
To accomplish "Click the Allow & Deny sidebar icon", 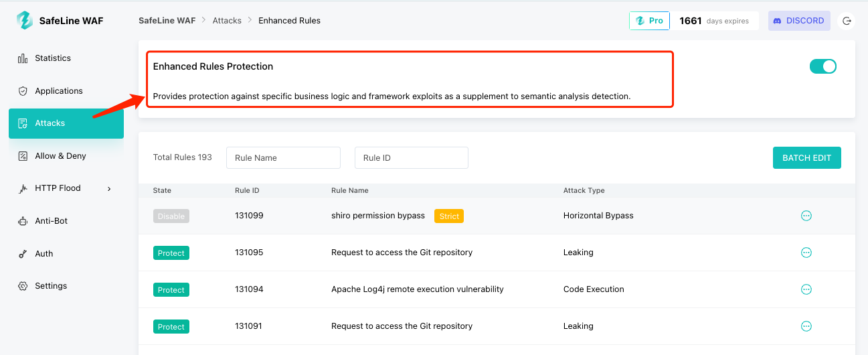I will point(23,156).
